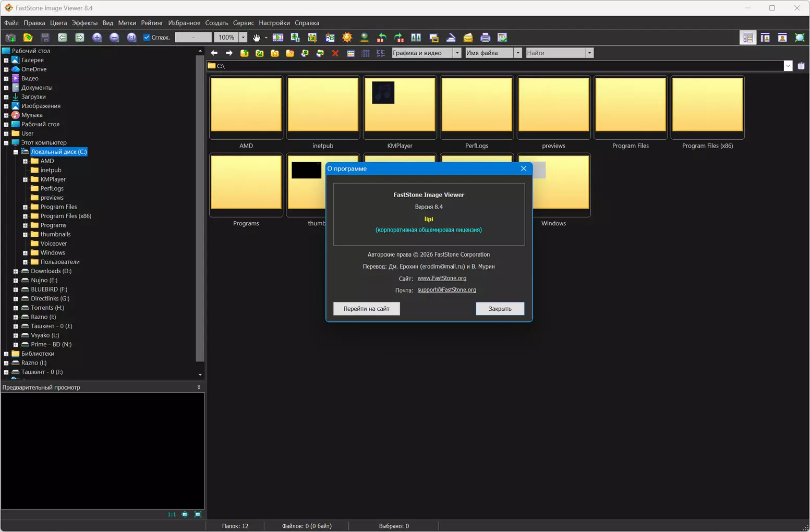
Task: Activate the browser layout view button at top right
Action: coord(748,38)
